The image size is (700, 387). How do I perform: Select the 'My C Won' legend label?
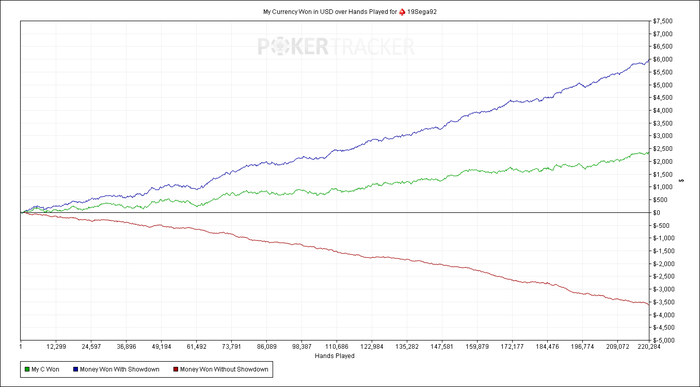[45, 370]
